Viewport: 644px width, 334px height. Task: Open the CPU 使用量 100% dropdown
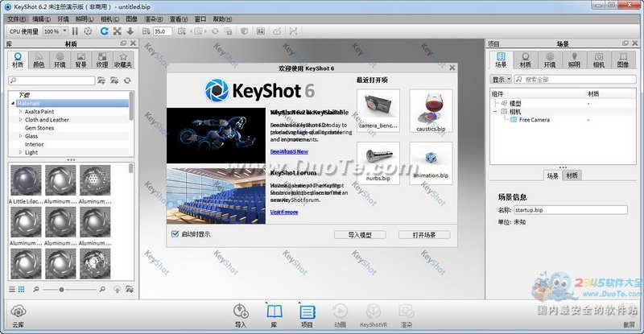pos(55,31)
